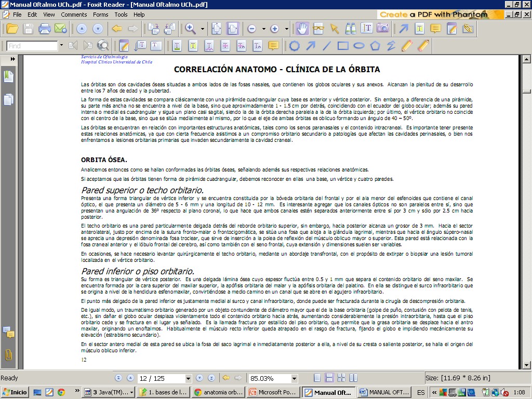The height and width of the screenshot is (399, 532).
Task: Choose the Oval drawing tool
Action: (x=358, y=46)
